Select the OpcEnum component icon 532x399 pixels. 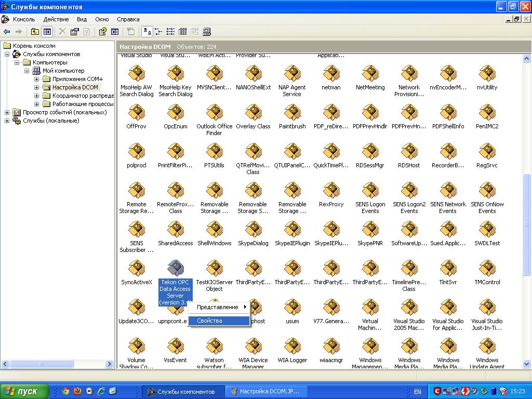[175, 112]
